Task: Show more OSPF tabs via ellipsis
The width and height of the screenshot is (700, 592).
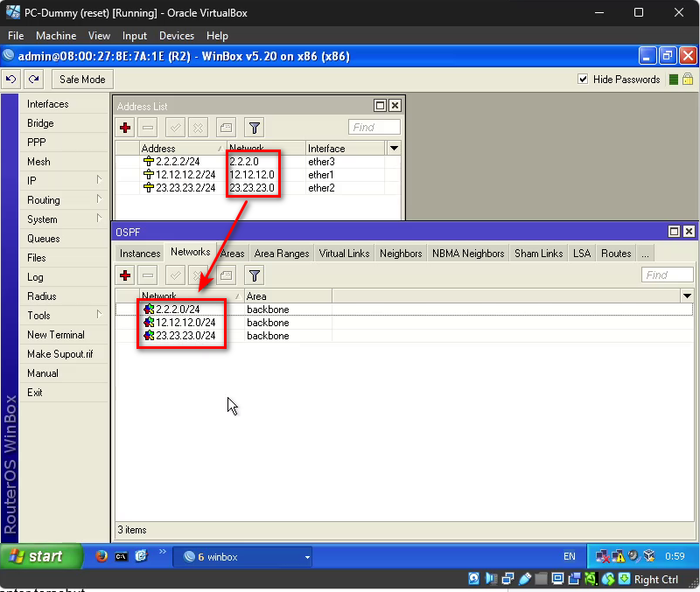Action: click(645, 254)
